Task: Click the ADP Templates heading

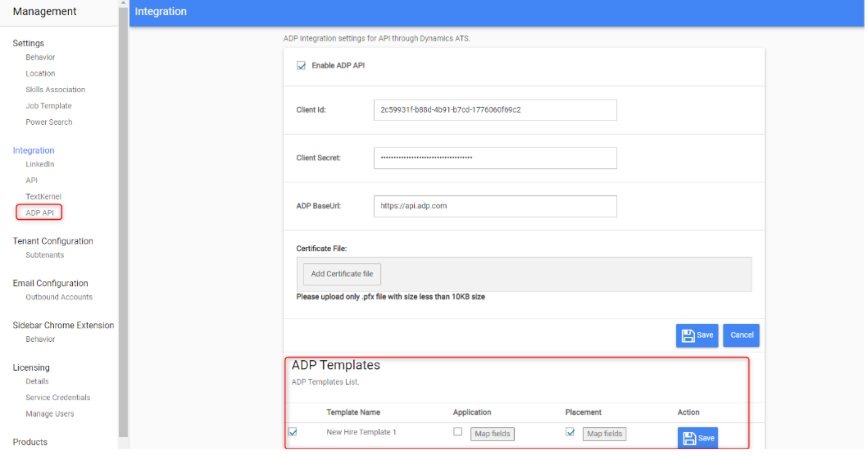Action: 336,365
